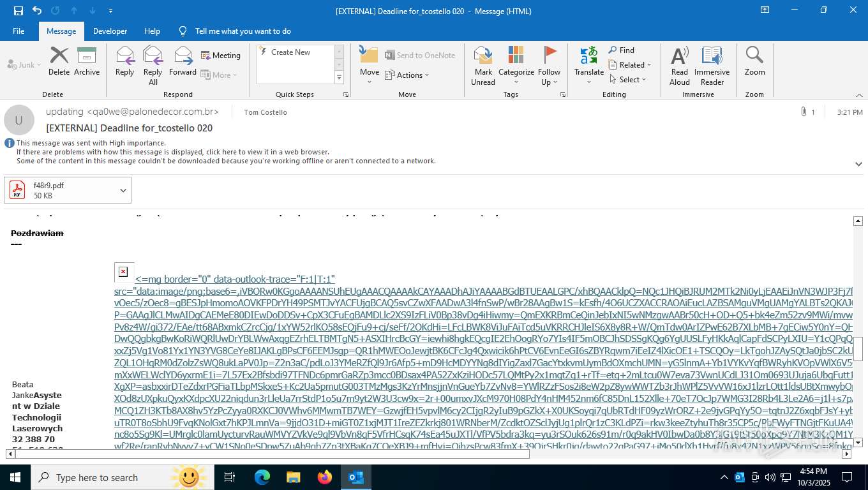Viewport: 868px width, 490px height.
Task: Expand More respond options
Action: point(219,75)
